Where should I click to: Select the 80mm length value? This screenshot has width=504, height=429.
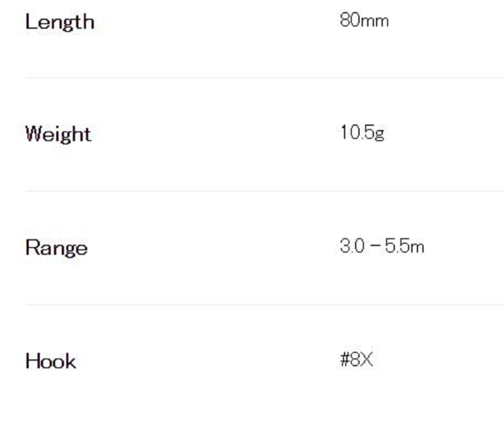coord(364,20)
